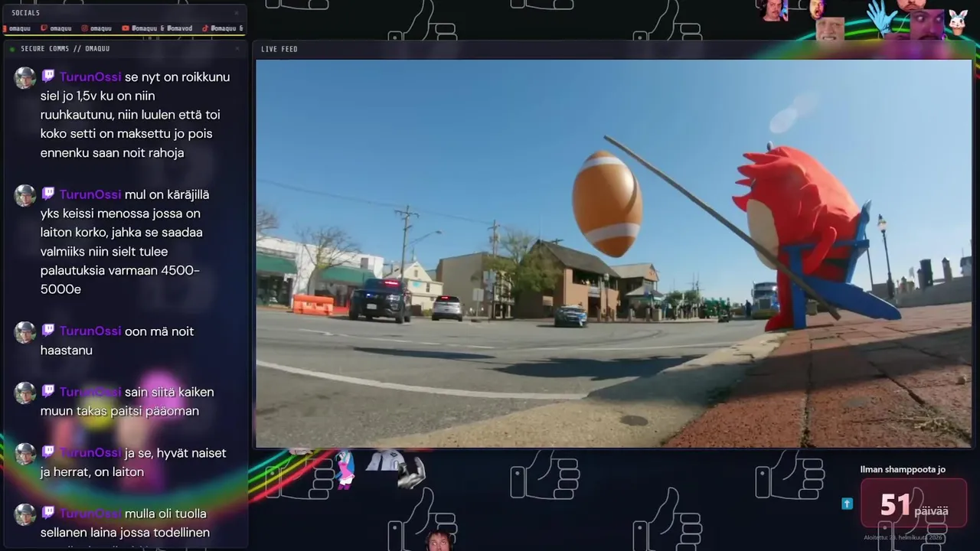Click the Twitch icon in Socials bar
980x551 pixels.
point(44,28)
